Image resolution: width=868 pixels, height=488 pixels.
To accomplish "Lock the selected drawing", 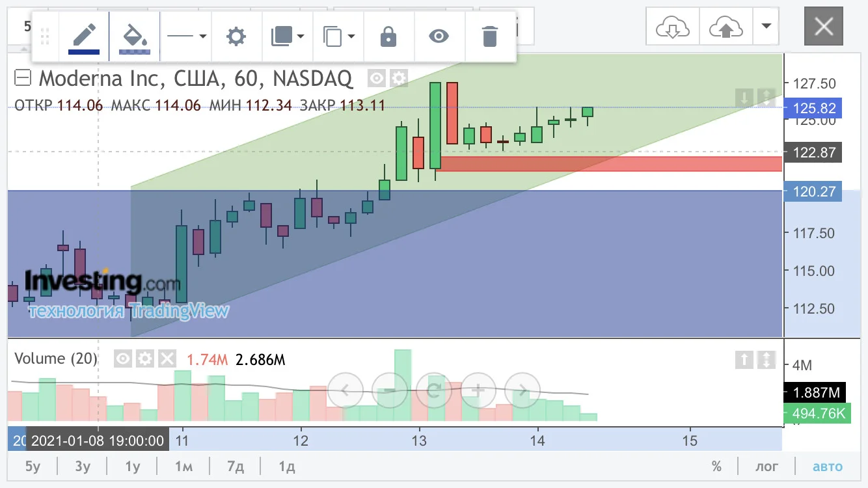I will [x=388, y=36].
